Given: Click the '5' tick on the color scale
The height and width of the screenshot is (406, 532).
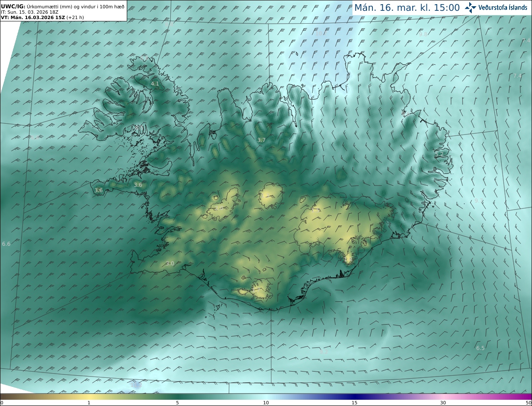Looking at the screenshot, I should [x=177, y=403].
